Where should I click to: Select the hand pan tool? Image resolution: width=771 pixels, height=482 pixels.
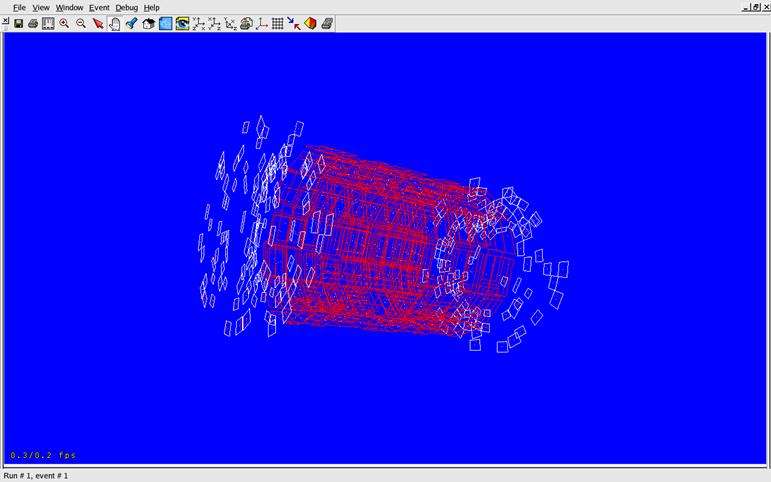pos(115,23)
